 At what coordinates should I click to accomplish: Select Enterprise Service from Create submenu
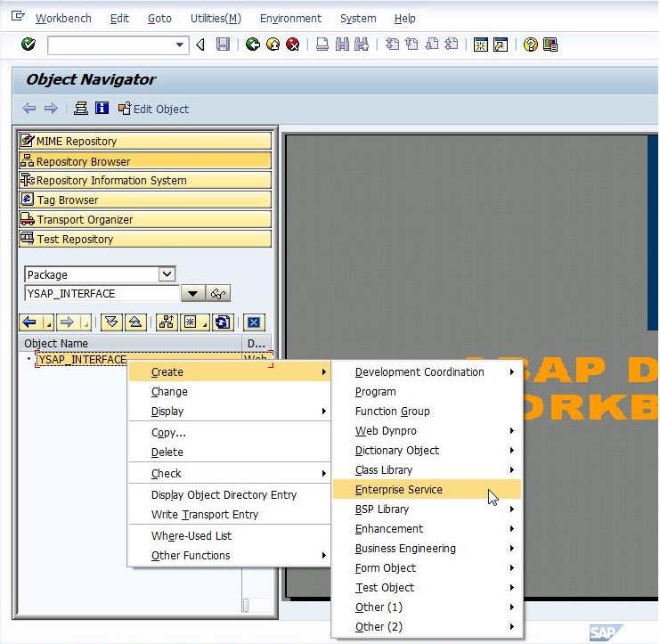[x=399, y=490]
